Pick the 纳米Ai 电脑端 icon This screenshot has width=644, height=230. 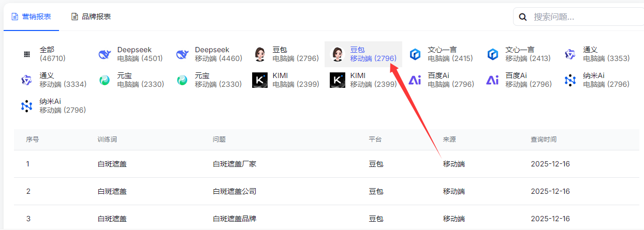click(570, 80)
